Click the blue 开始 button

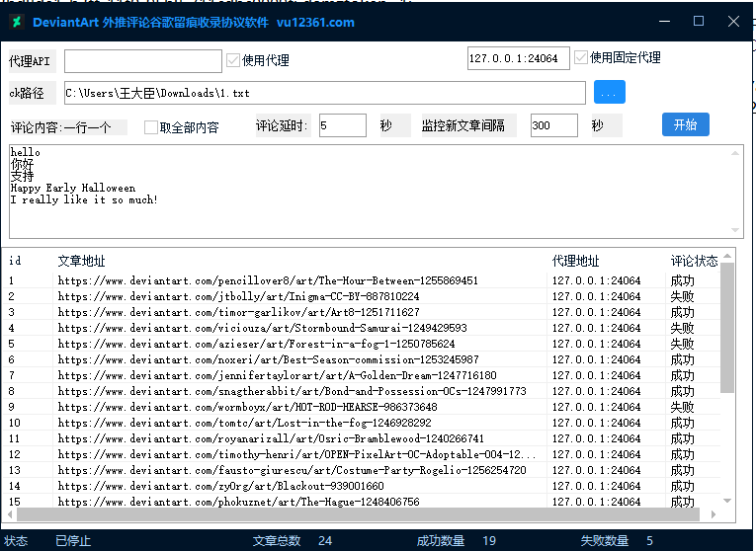tap(685, 124)
